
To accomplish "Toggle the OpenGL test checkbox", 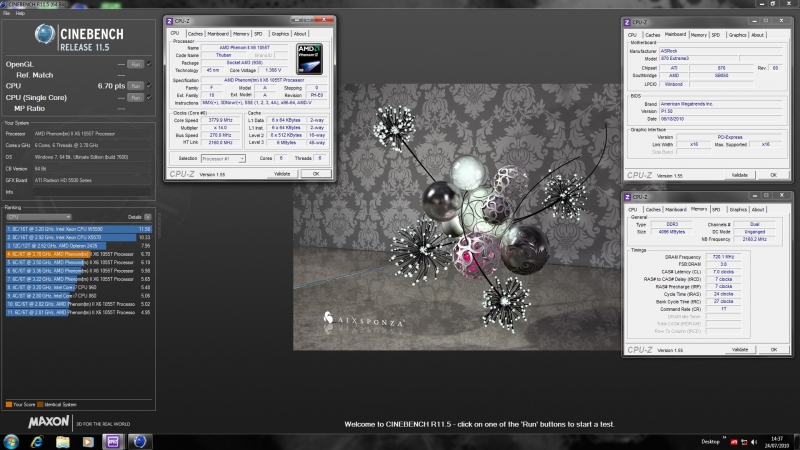I will coord(149,62).
